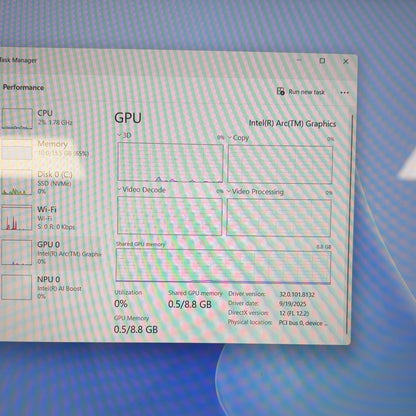Open the Video Processing engine dropdown
416x416 pixels.
coord(229,192)
